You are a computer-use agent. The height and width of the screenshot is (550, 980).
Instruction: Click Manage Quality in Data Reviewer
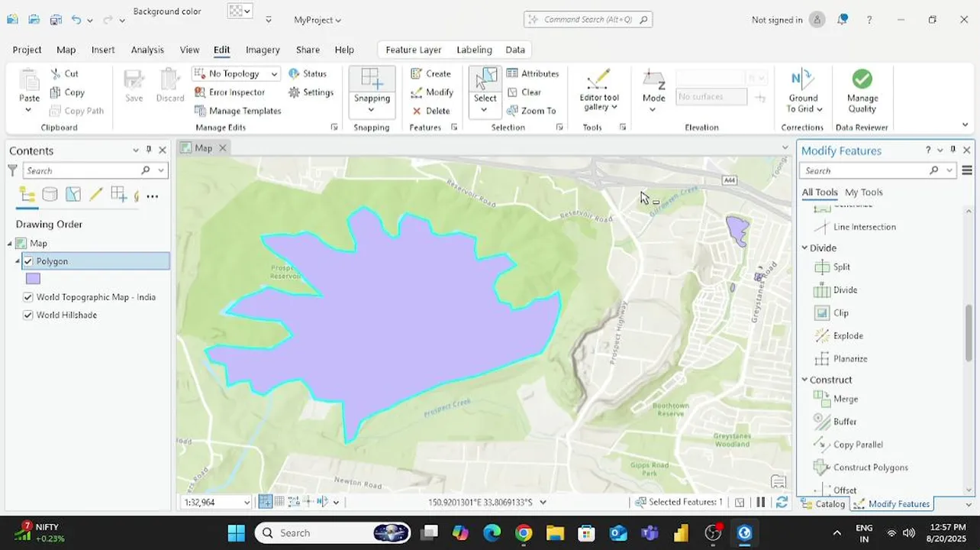pos(862,92)
